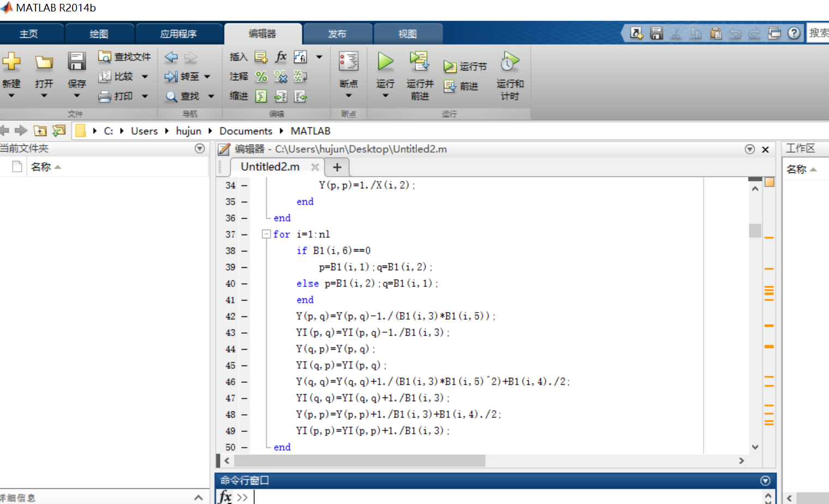Click Run and Advance (运行并前进) icon
Screen dimensions: 829x504
[x=420, y=62]
